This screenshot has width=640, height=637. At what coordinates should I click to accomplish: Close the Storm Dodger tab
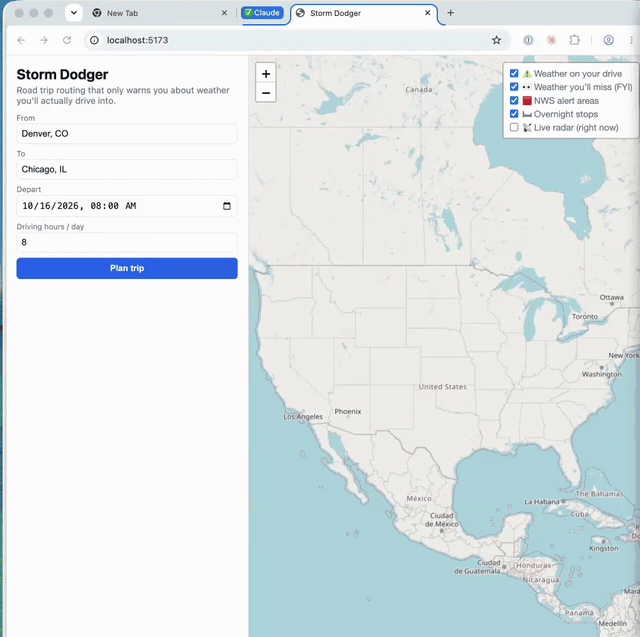pyautogui.click(x=427, y=13)
